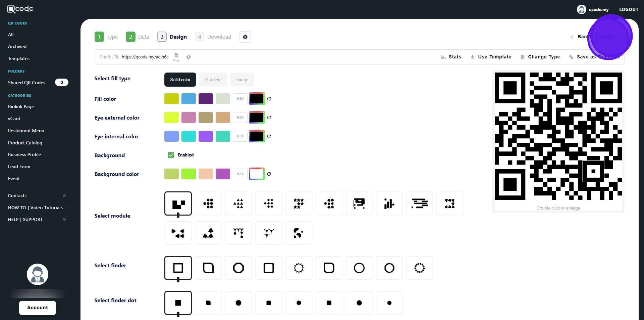This screenshot has height=320, width=644.
Task: Open Templates in the sidebar
Action: click(x=19, y=58)
